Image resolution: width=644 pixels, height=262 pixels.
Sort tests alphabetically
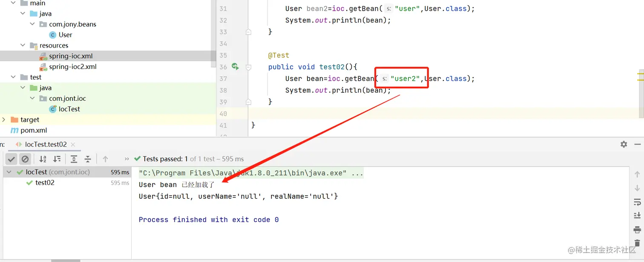(43, 159)
